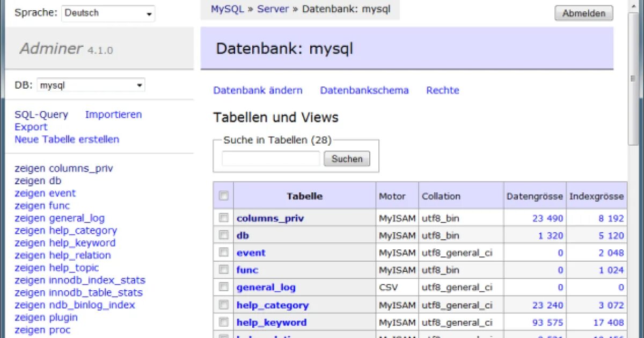Toggle the select-all checkbox in table header
644x338 pixels.
(x=224, y=196)
